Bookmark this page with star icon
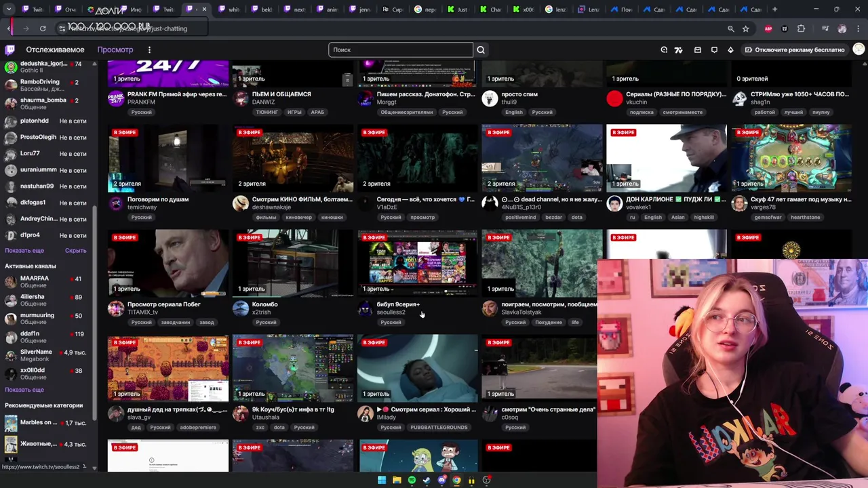The width and height of the screenshot is (868, 488). [745, 28]
